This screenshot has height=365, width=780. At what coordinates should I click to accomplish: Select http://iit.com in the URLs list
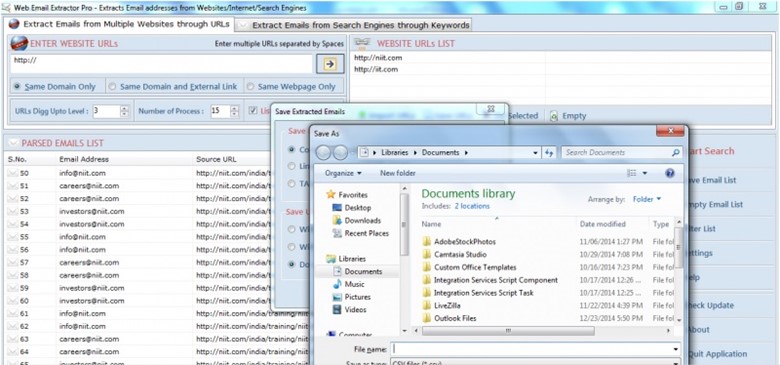coord(376,69)
